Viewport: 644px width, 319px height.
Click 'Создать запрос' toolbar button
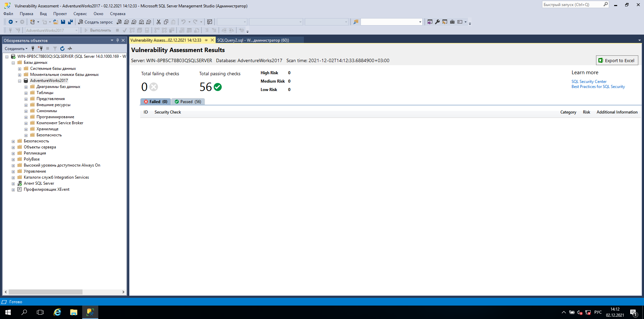96,22
